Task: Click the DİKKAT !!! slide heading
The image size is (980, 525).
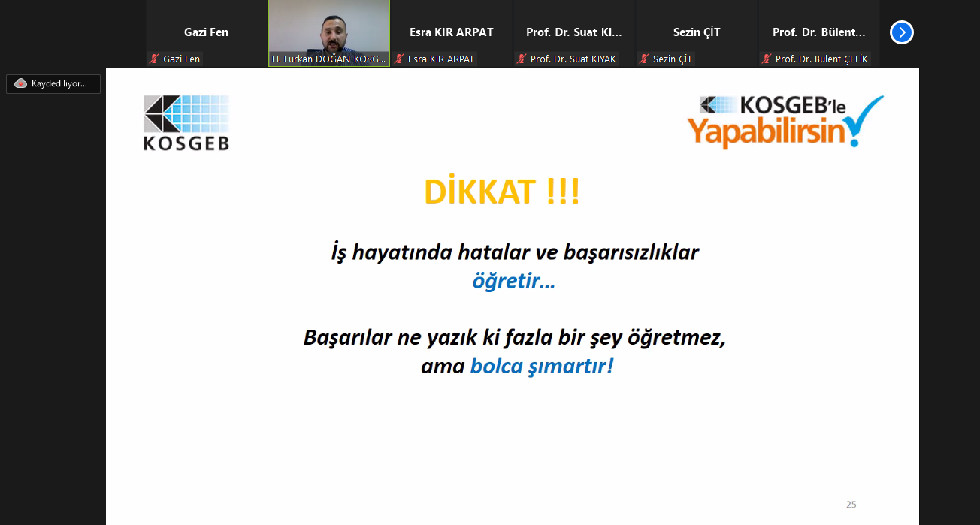Action: point(501,192)
